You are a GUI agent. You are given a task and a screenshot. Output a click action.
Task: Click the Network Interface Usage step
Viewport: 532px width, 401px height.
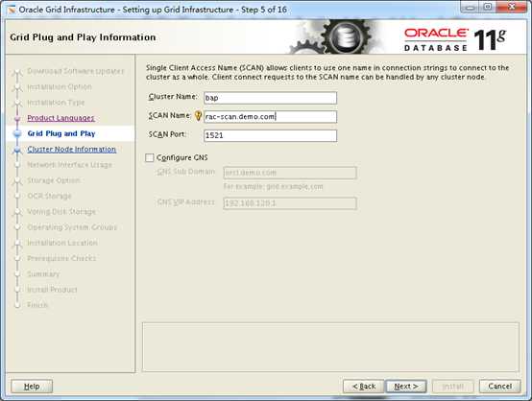[x=69, y=165]
